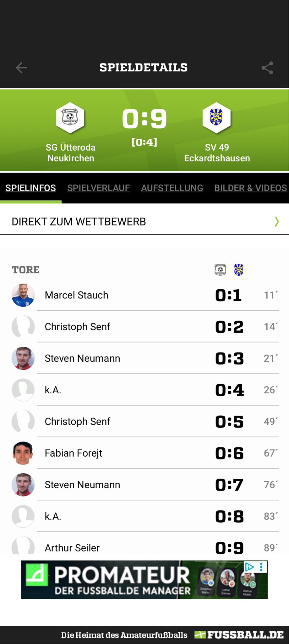The height and width of the screenshot is (644, 289).
Task: Select the Bilder & Videos tab
Action: pos(251,188)
